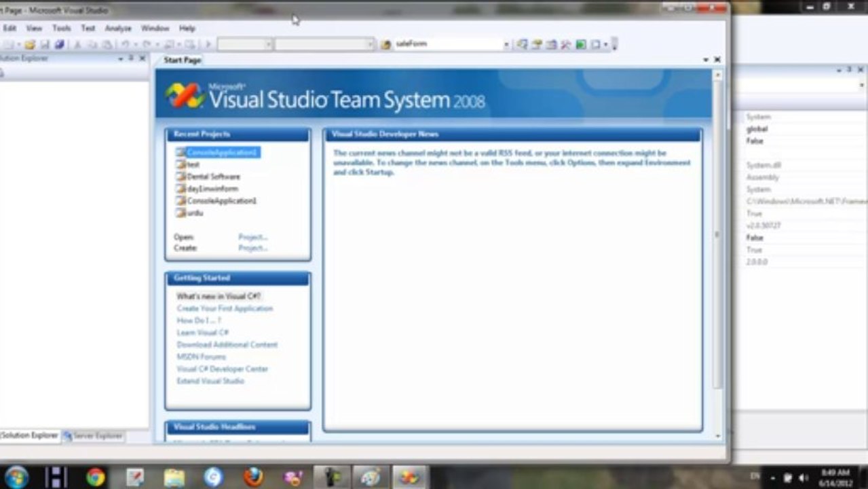Click the Start Page scroll down arrow
This screenshot has height=489, width=868.
[x=717, y=435]
